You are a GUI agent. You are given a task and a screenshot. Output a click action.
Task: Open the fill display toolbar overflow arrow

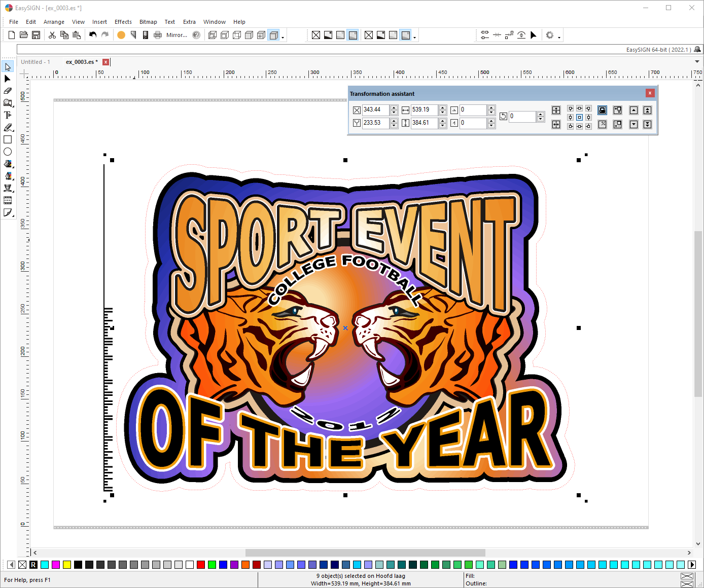click(x=414, y=37)
